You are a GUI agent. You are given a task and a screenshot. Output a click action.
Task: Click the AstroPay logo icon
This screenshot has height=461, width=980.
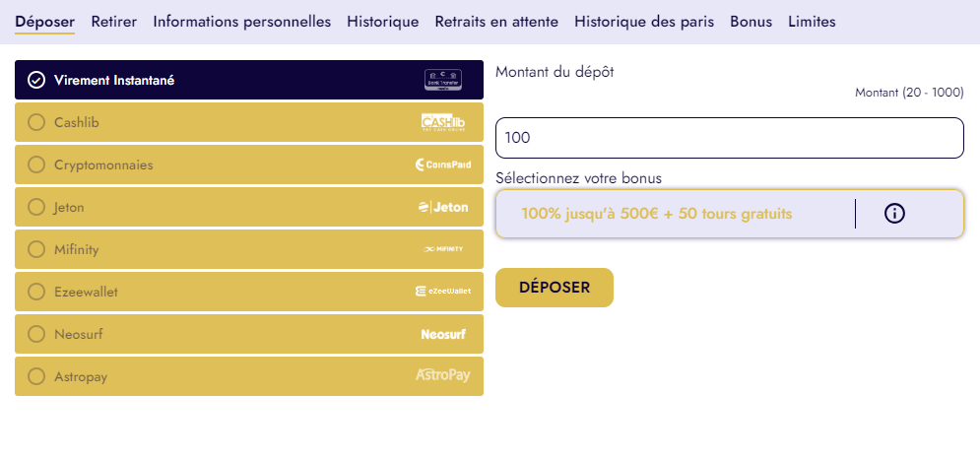[442, 375]
